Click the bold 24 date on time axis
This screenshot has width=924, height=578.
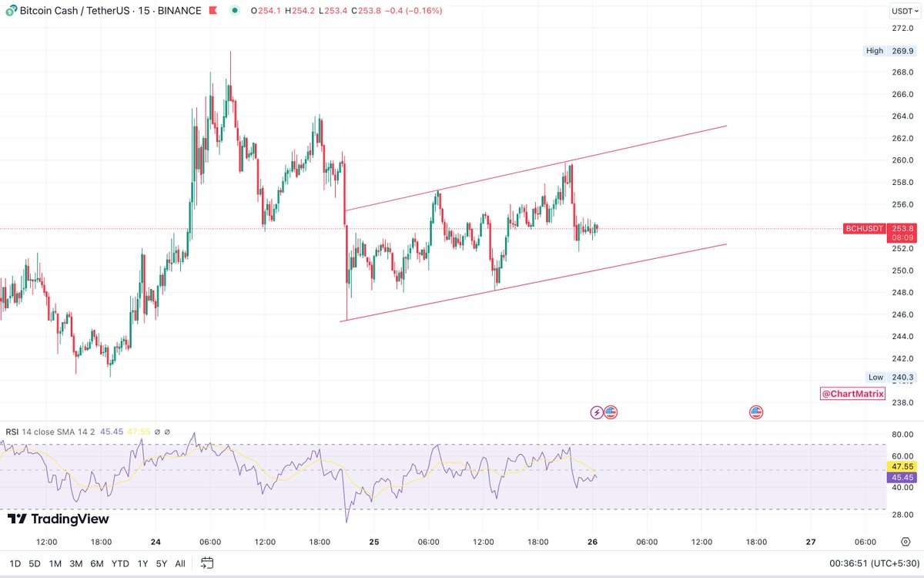pyautogui.click(x=156, y=542)
